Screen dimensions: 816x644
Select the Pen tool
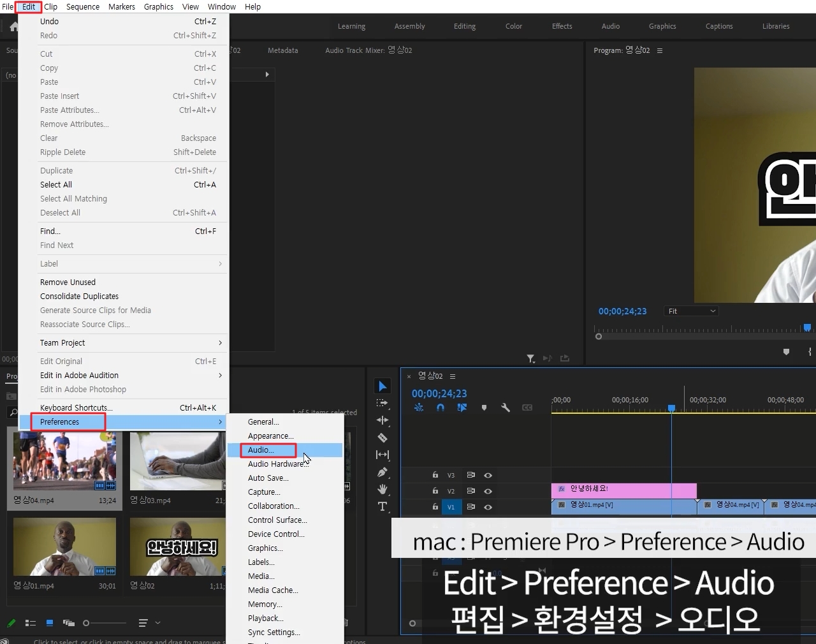[x=382, y=472]
